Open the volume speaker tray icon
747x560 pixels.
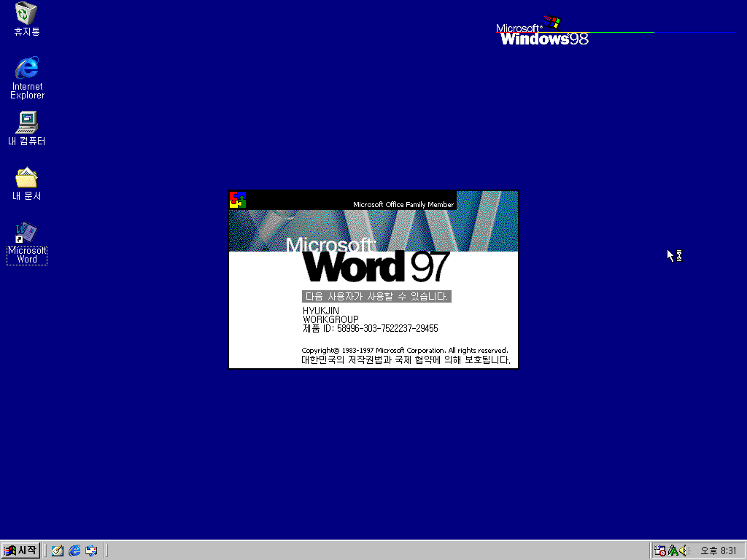pyautogui.click(x=684, y=551)
